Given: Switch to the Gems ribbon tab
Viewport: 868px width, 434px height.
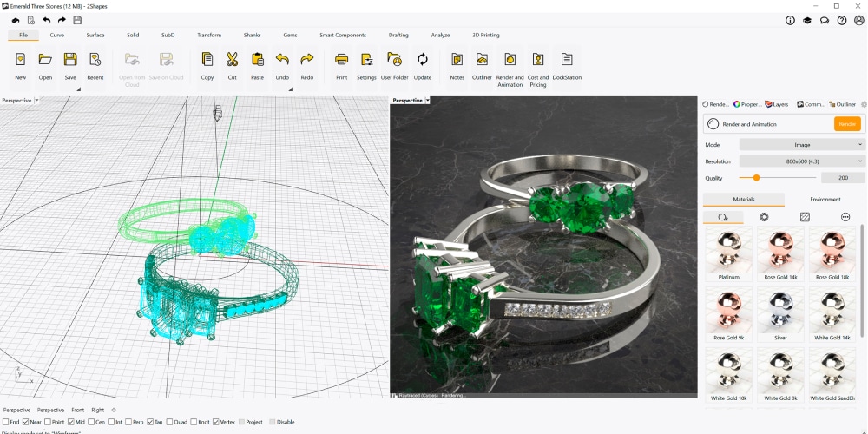Looking at the screenshot, I should click(x=290, y=35).
